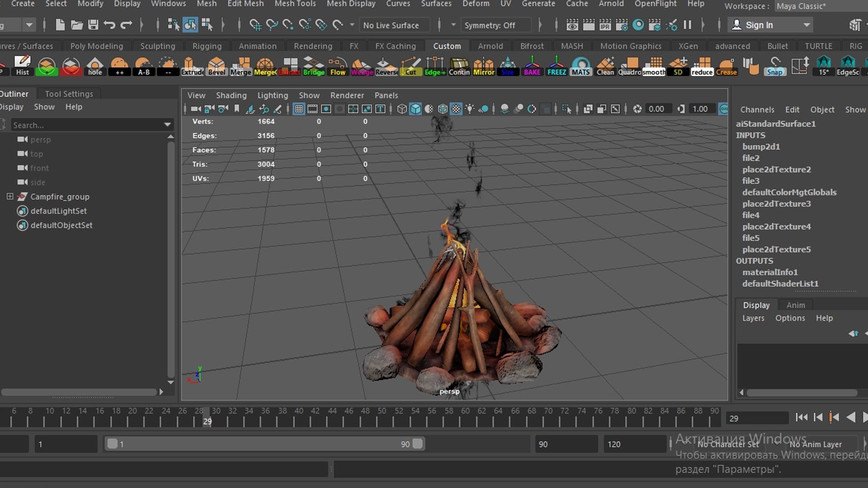
Task: Toggle film gate in viewport toolbar
Action: tap(312, 109)
